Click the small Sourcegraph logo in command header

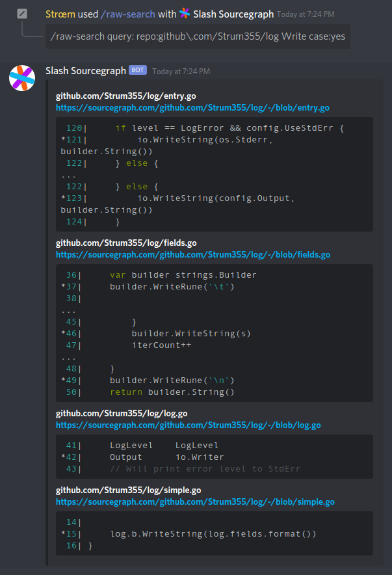pyautogui.click(x=185, y=14)
